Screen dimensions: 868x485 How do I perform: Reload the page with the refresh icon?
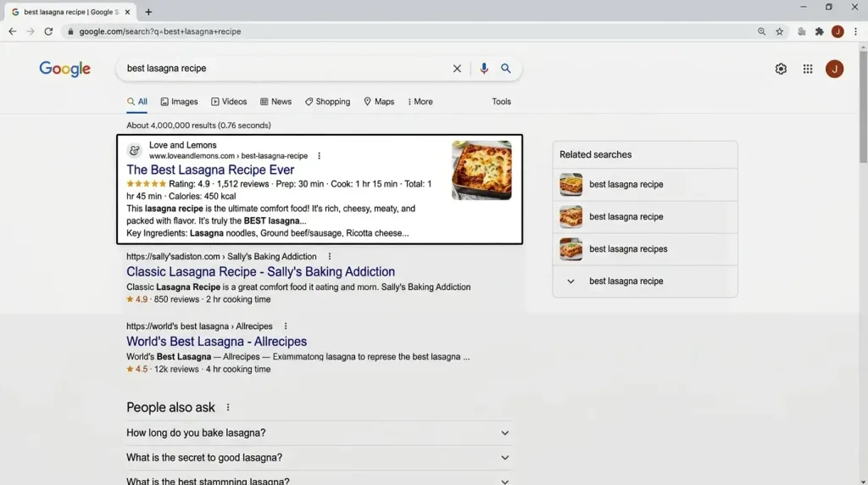coord(48,31)
